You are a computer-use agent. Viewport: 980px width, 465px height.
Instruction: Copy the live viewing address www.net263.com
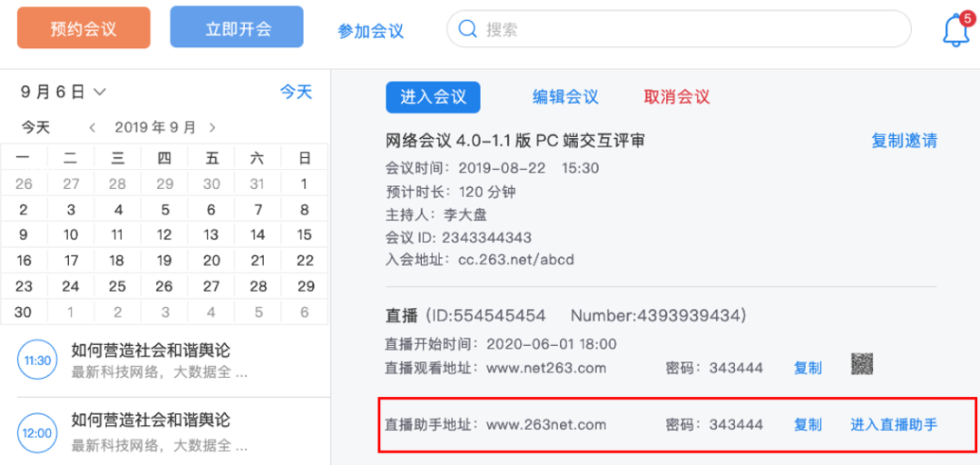pos(807,368)
